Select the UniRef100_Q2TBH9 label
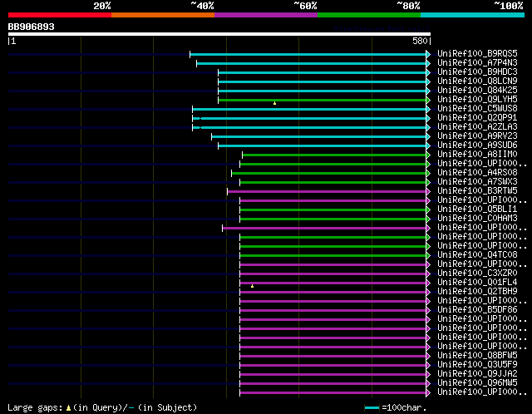The width and height of the screenshot is (532, 414). (477, 292)
